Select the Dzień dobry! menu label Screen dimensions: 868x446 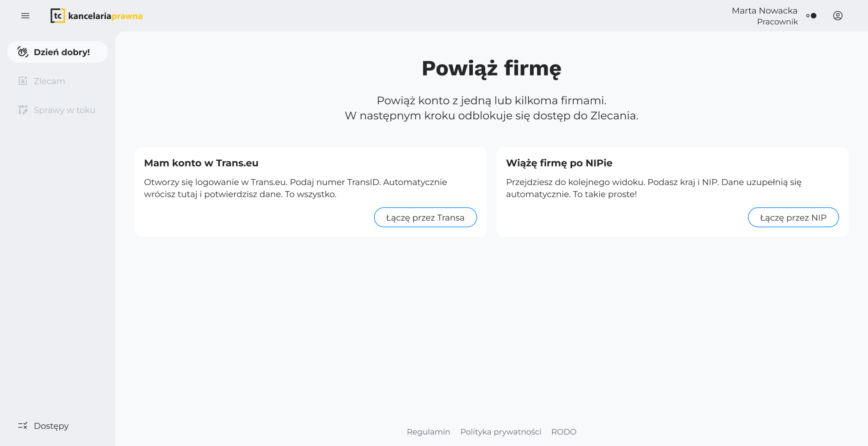click(x=62, y=52)
